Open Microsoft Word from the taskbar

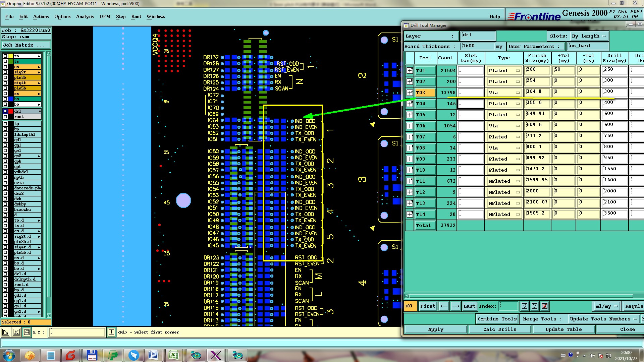(153, 355)
